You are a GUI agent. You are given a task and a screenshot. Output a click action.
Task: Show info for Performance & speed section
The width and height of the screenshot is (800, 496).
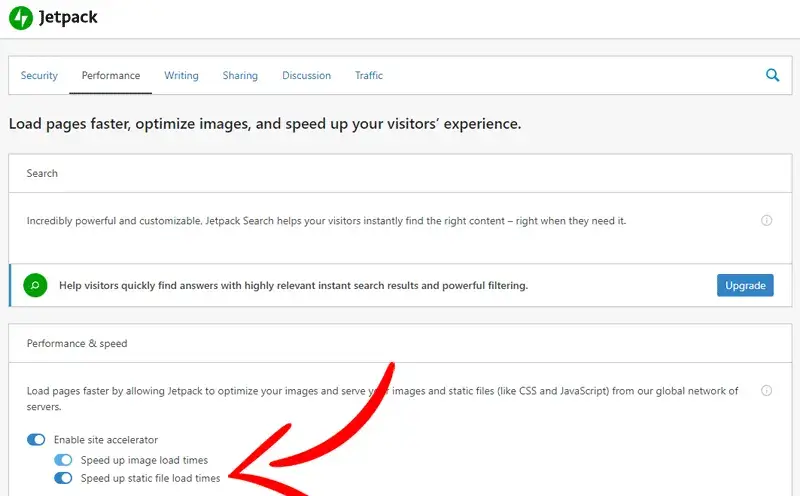[x=766, y=390]
